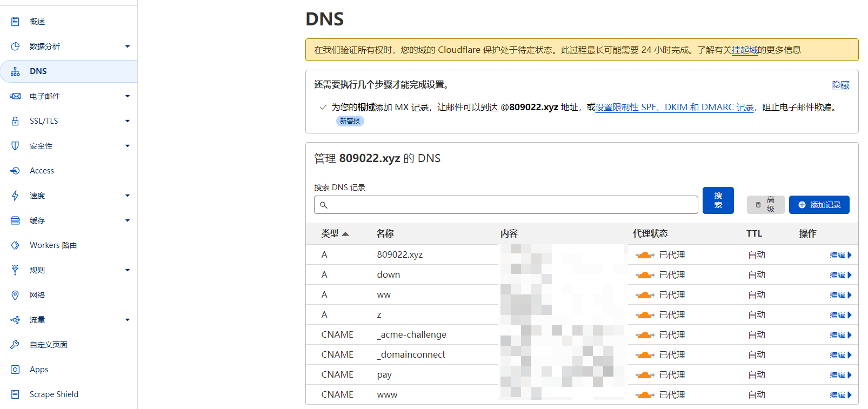Click the 概述 overview icon in sidebar
Viewport: 868px width, 409px height.
[15, 22]
